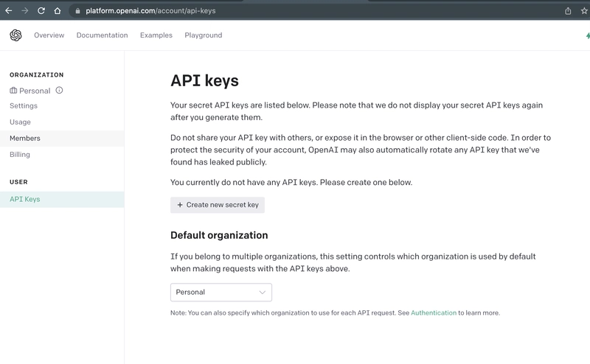Screen dimensions: 590x364
Task: Click the share page icon
Action: pos(568,11)
